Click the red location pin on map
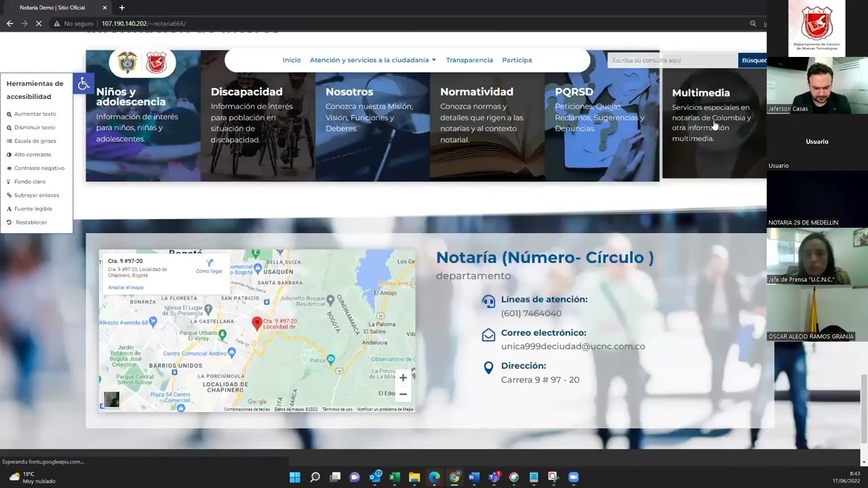 pos(257,323)
